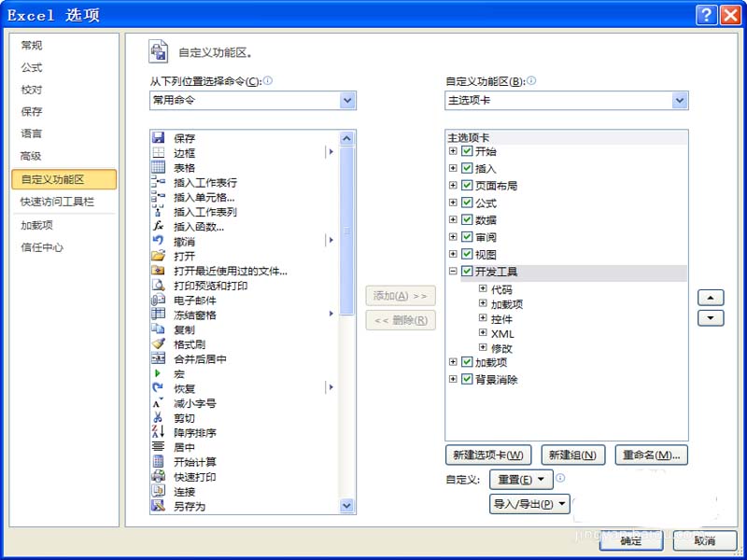Image resolution: width=747 pixels, height=560 pixels.
Task: Click command list scrollbar thumb
Action: [346, 231]
